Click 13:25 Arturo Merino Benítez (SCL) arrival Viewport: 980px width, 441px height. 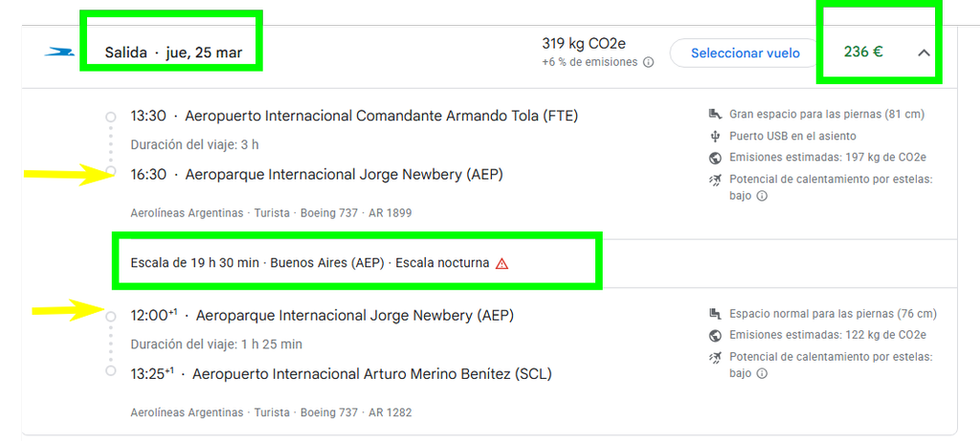coord(341,374)
